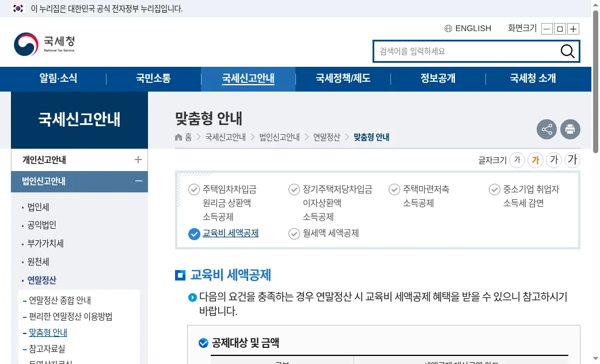
Task: Select 주택임차차입금 원리금 상환액 소득공제 option
Action: point(223,203)
